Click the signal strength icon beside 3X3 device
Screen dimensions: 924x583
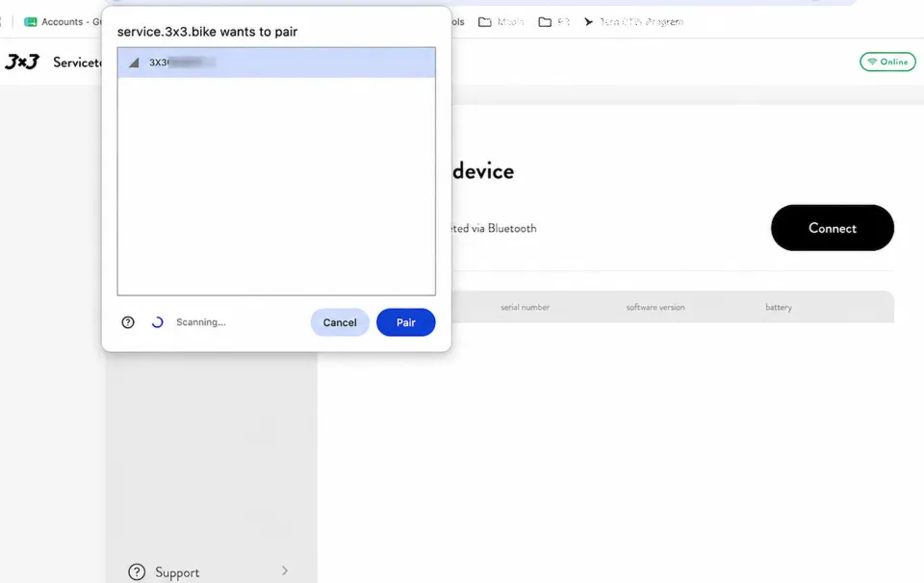[x=134, y=63]
